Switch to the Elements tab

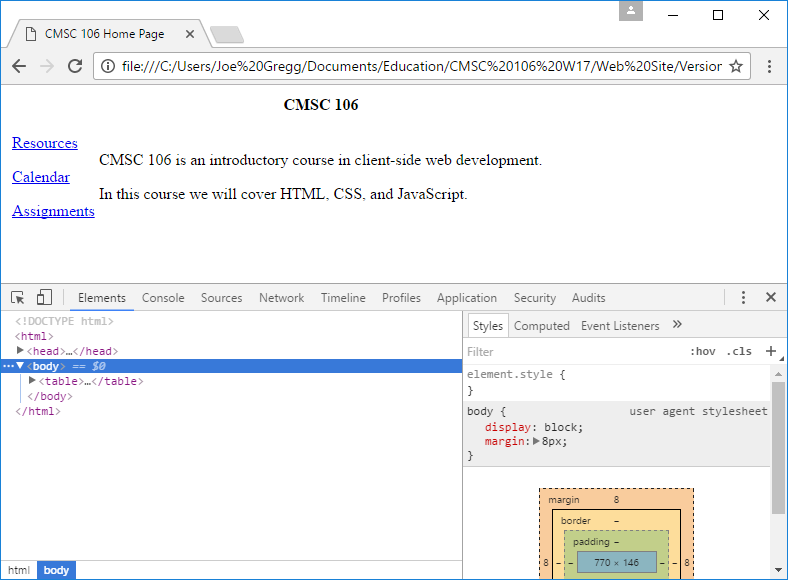coord(102,298)
